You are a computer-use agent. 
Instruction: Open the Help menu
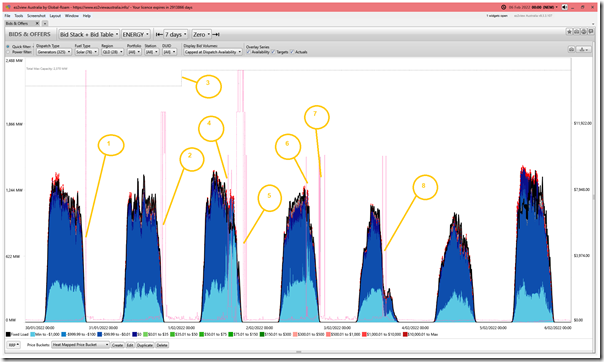coord(87,16)
